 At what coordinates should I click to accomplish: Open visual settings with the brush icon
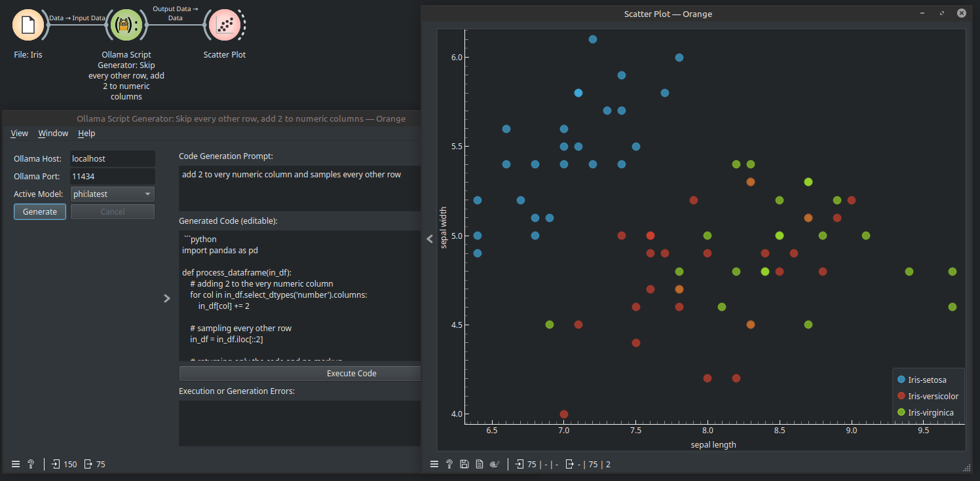tap(495, 463)
